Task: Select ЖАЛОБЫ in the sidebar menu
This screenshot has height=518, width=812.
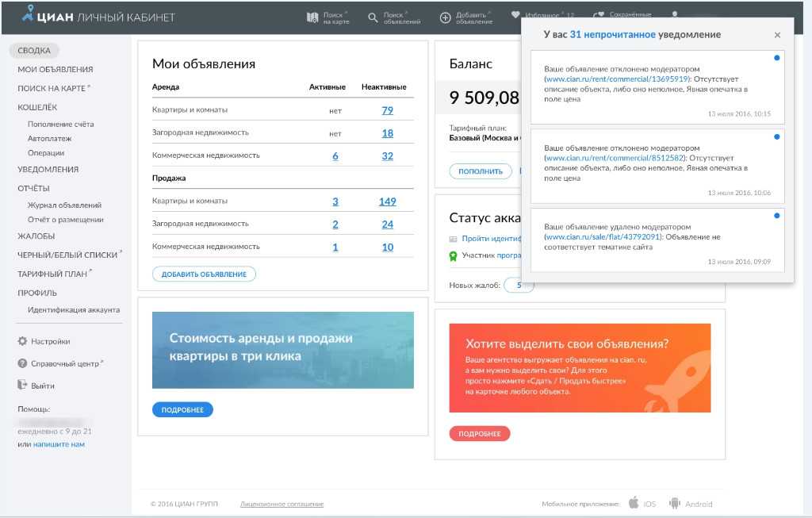Action: (x=36, y=236)
